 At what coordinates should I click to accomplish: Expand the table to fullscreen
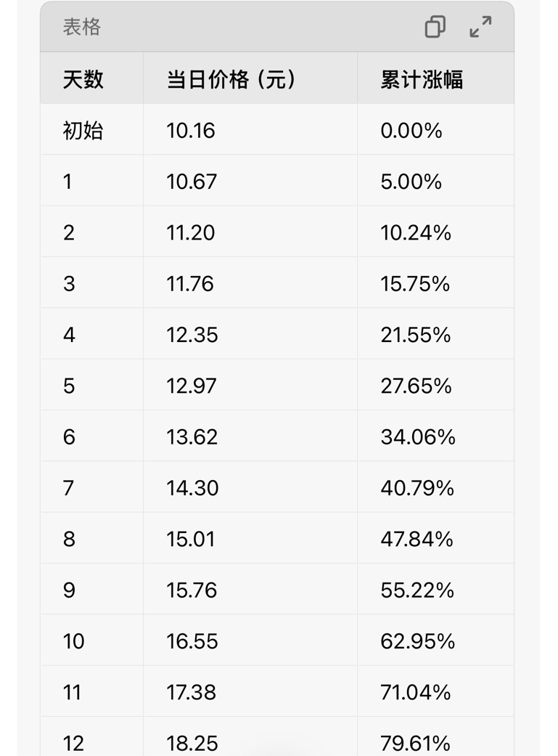tap(480, 27)
